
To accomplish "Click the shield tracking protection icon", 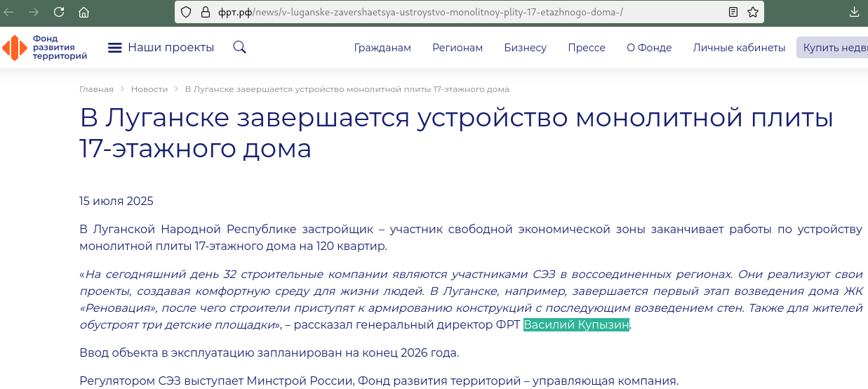I will 186,12.
